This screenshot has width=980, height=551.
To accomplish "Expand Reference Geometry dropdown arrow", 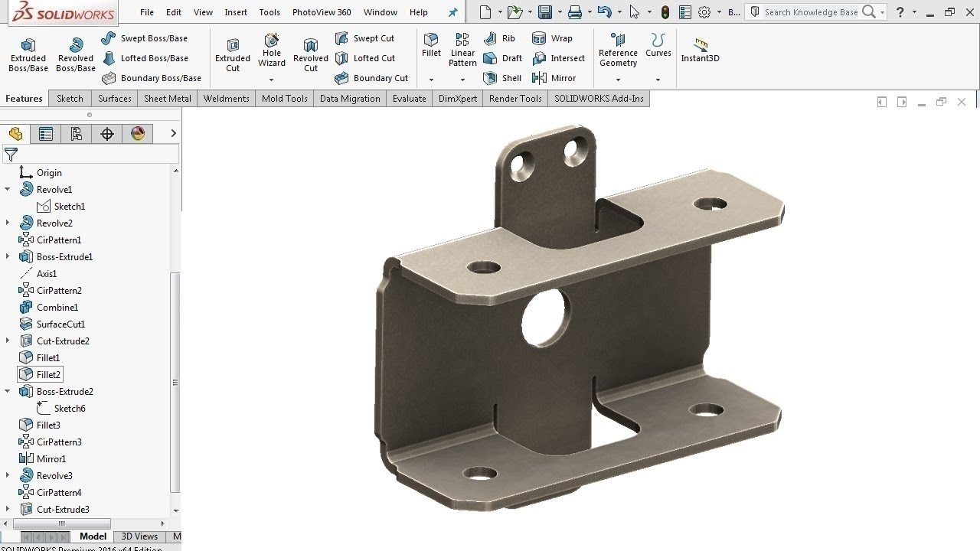I will coord(618,80).
